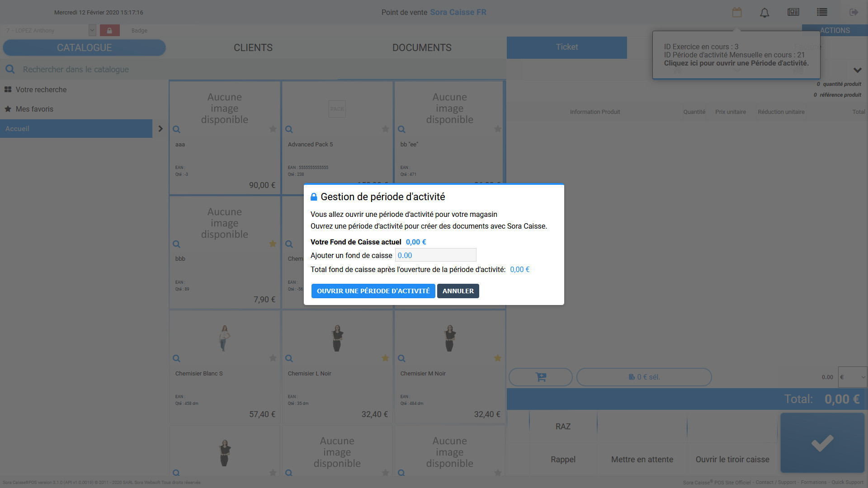Click the news panel icon in header
Image resolution: width=868 pixels, height=488 pixels.
click(793, 12)
